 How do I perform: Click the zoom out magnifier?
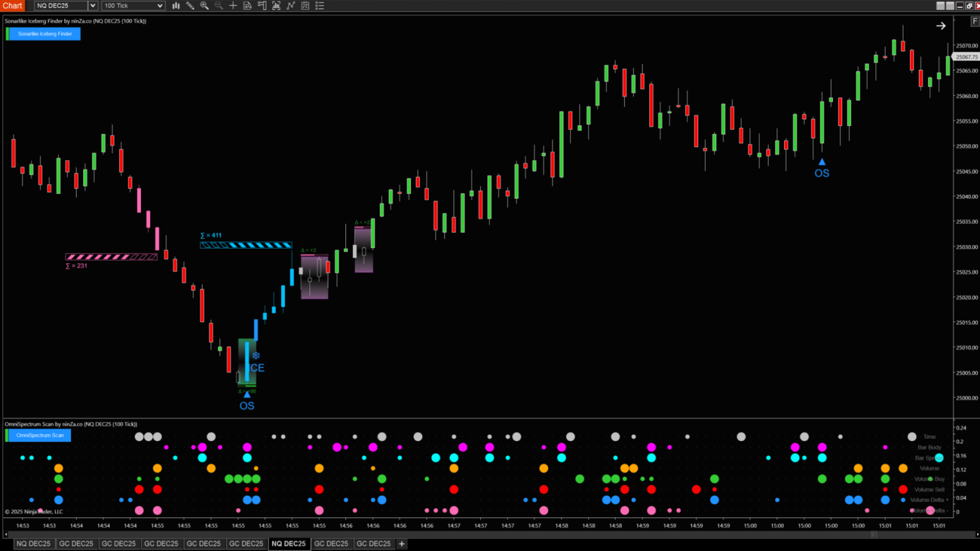click(219, 6)
